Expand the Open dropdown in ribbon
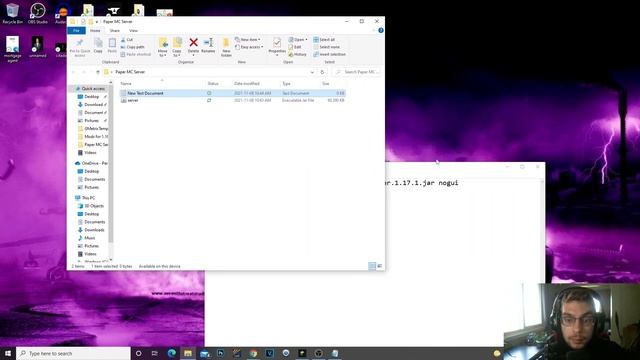This screenshot has height=360, width=640. click(298, 40)
